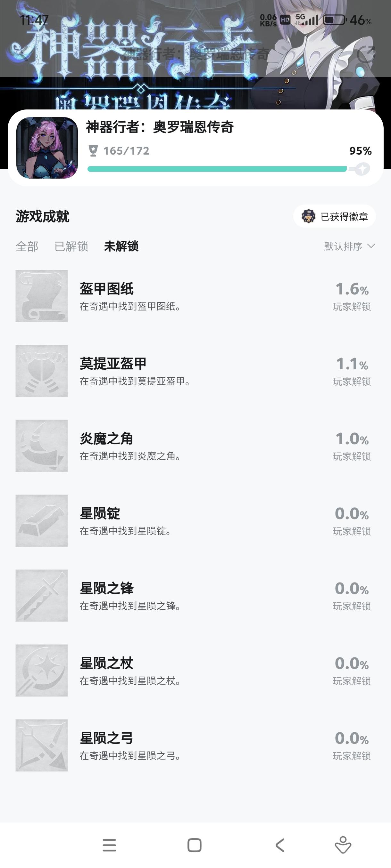Open the 已获得徽章 badges button

tap(335, 216)
